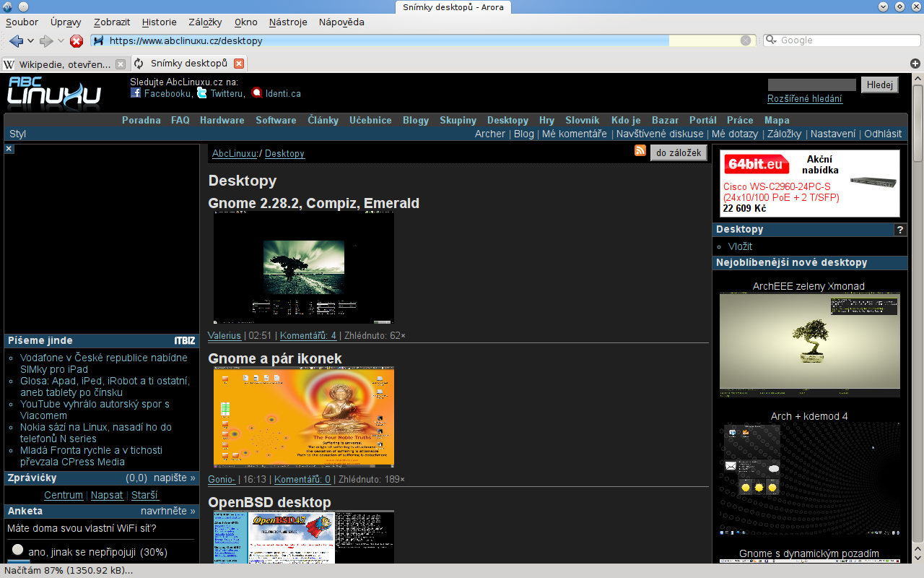This screenshot has width=924, height=578.
Task: Open the Gnome 2.28.2 Compiz desktop thumbnail
Action: (304, 267)
